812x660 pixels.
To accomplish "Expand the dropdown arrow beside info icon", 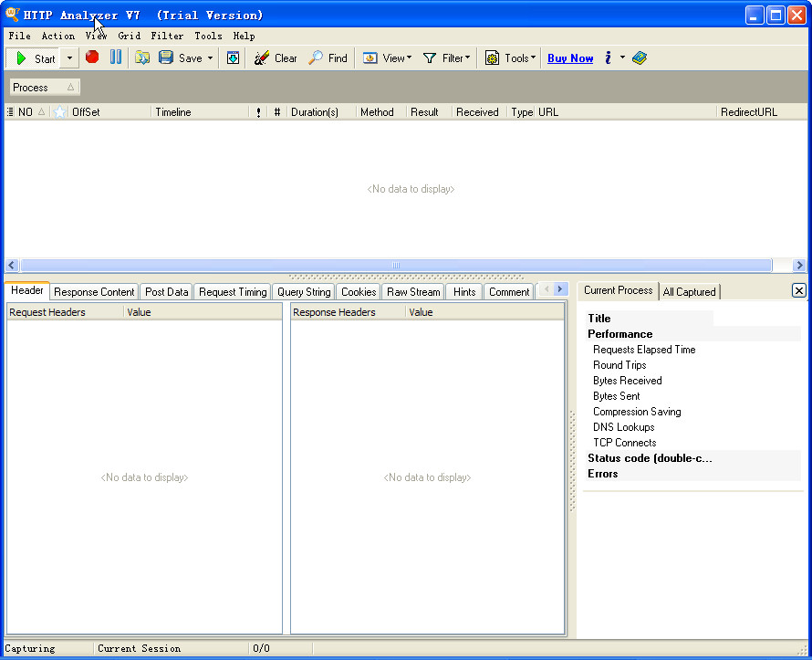I will (x=622, y=58).
